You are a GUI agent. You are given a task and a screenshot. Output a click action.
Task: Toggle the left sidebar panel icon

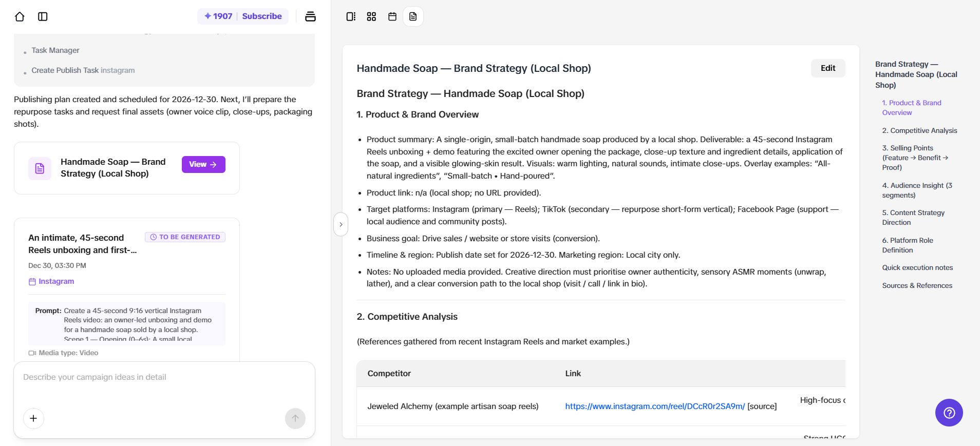(43, 16)
